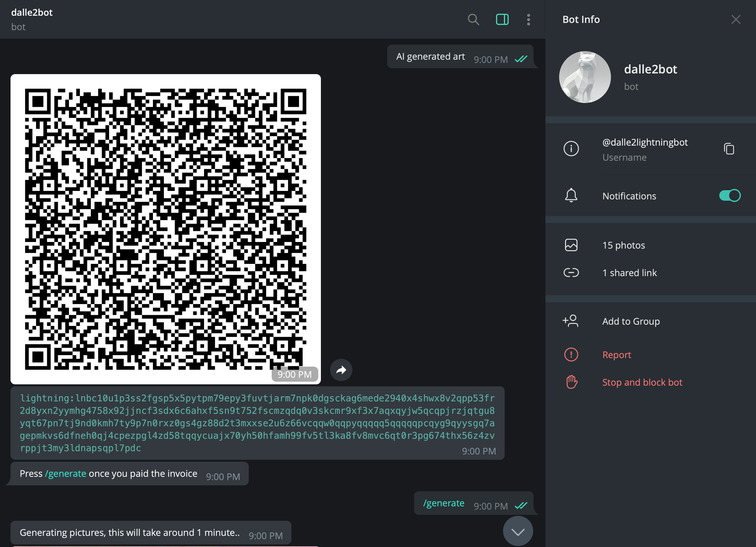The image size is (756, 547).
Task: Jump to bottom using down chevron button
Action: [x=518, y=532]
